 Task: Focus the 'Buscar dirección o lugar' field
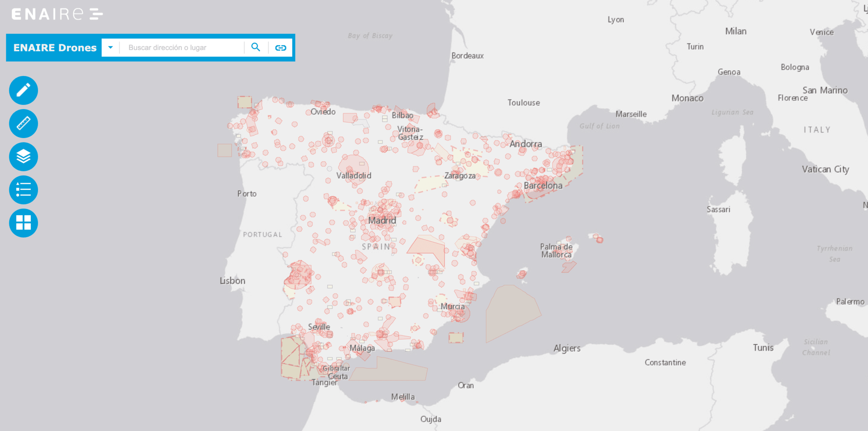coord(182,48)
